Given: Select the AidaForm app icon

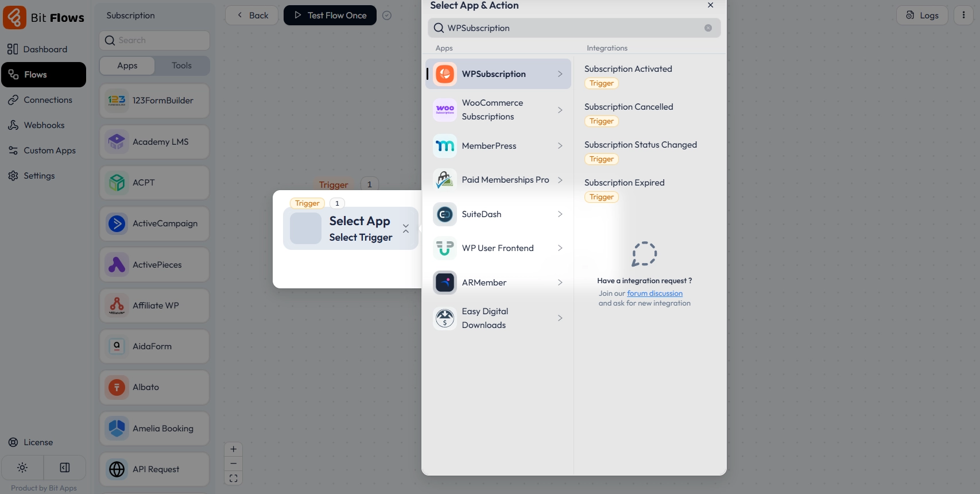Looking at the screenshot, I should pyautogui.click(x=117, y=346).
